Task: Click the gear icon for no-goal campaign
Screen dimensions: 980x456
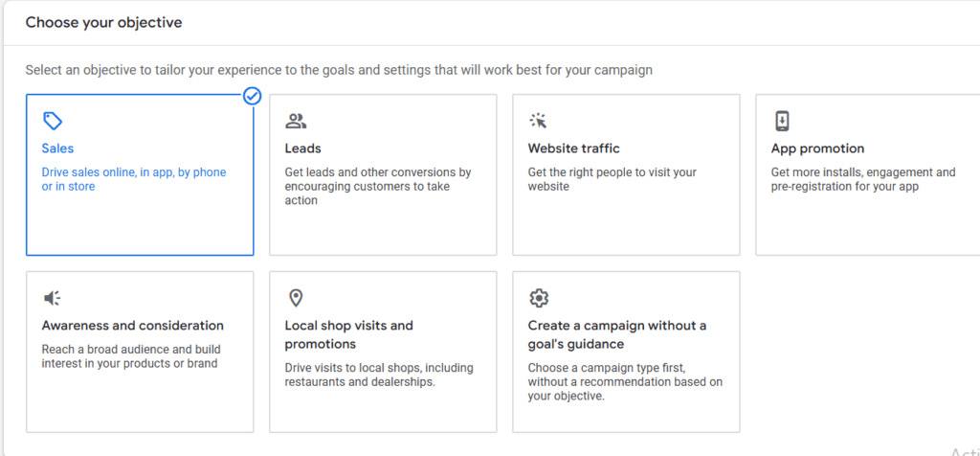Action: pyautogui.click(x=538, y=298)
